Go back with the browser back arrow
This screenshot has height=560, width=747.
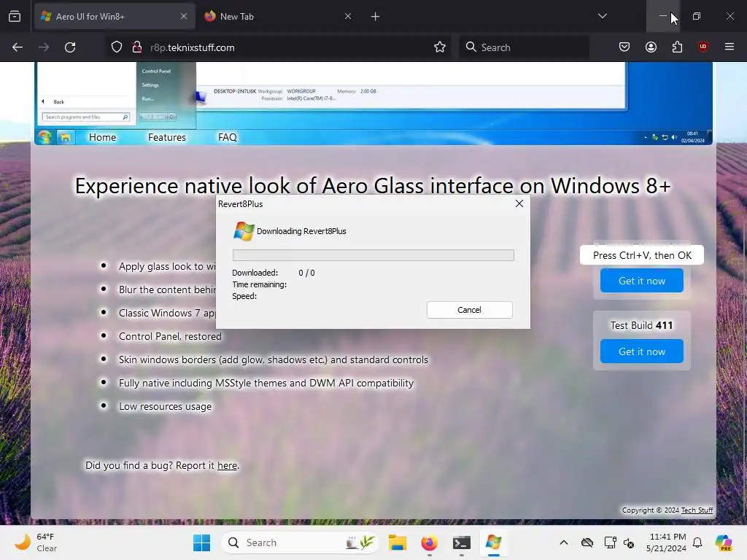click(18, 47)
